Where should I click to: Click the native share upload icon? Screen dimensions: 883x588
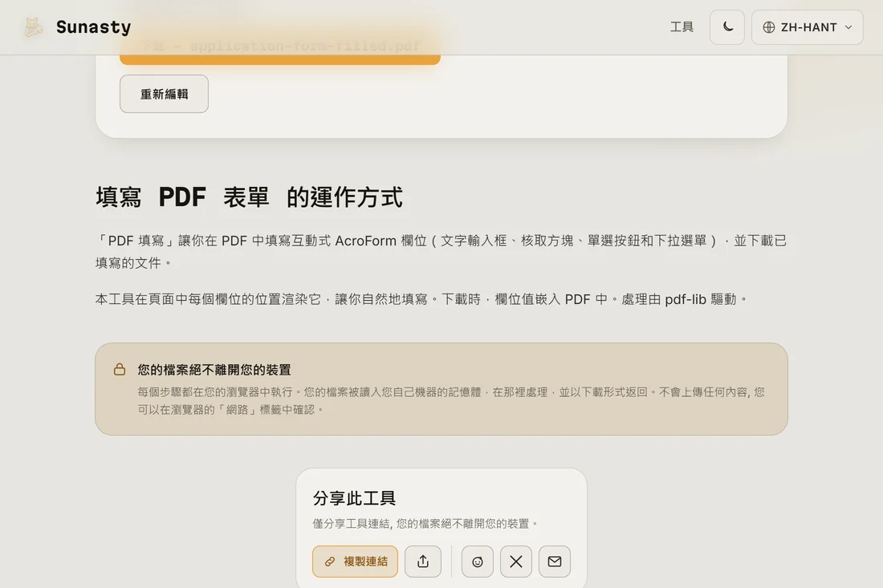[423, 562]
